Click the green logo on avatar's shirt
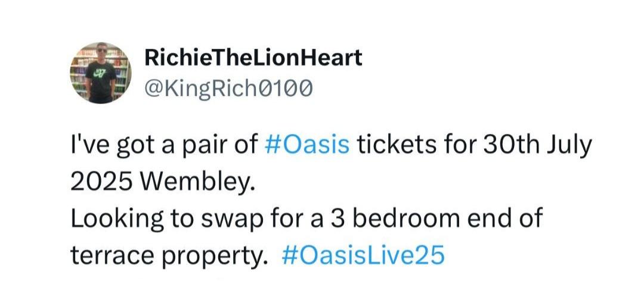Image resolution: width=644 pixels, height=305 pixels. 99,74
